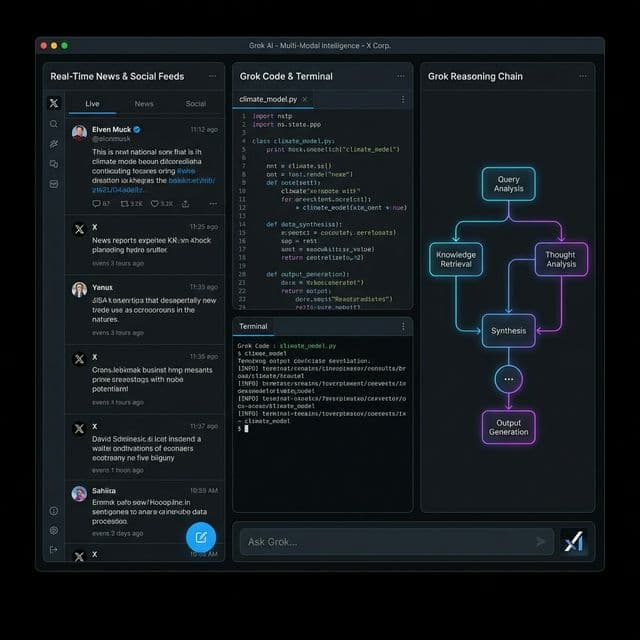Screen dimensions: 640x640
Task: Click the 'Yanus' username
Action: pos(102,287)
